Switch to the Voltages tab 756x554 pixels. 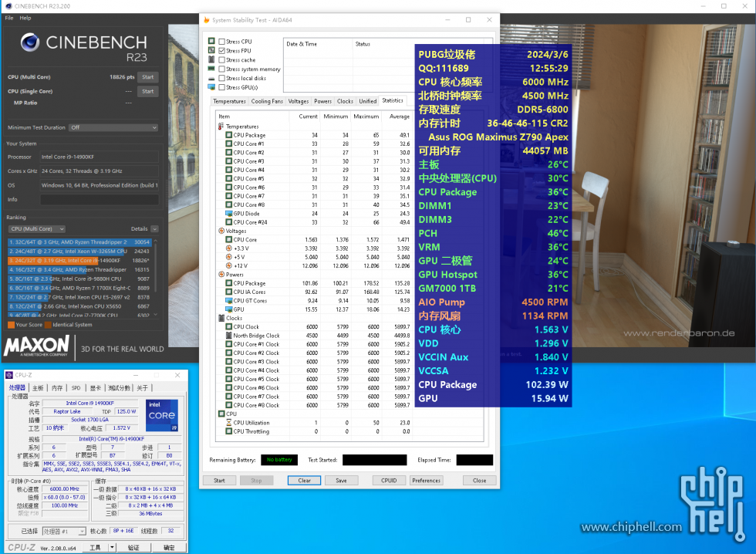click(299, 101)
